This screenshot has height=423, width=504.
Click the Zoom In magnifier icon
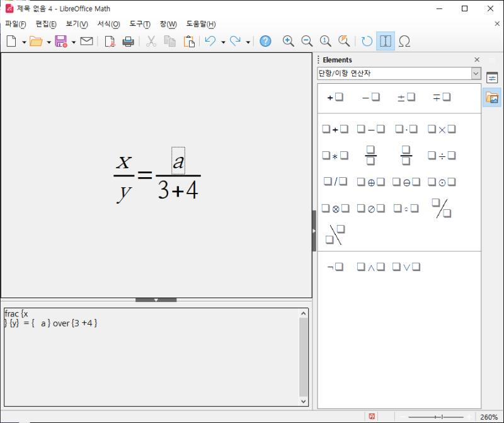(x=289, y=41)
